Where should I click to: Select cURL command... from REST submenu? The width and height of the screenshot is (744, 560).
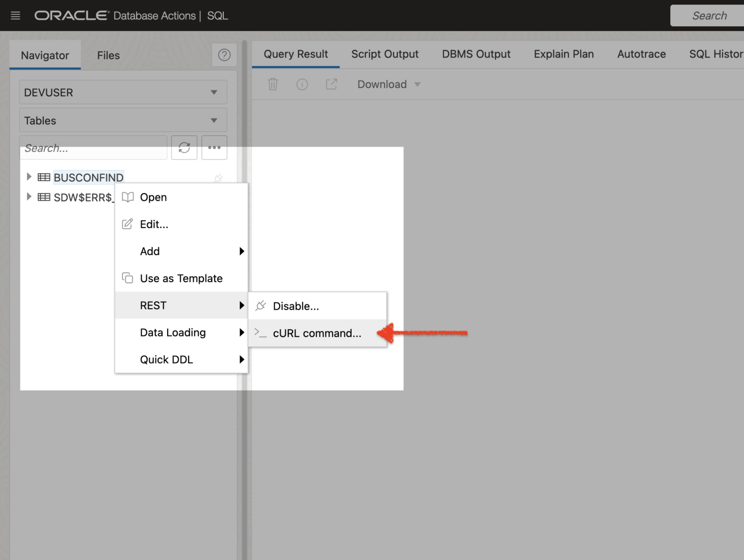[x=317, y=333]
